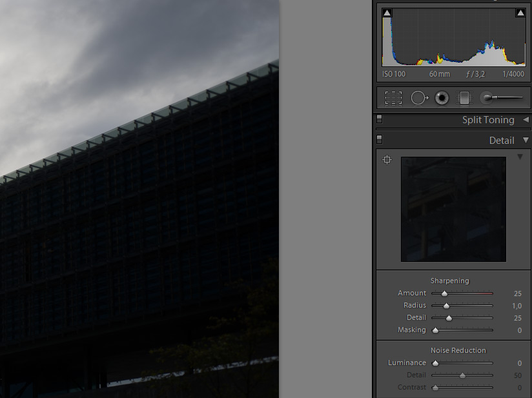532x398 pixels.
Task: Click the Amount slider label
Action: [412, 293]
